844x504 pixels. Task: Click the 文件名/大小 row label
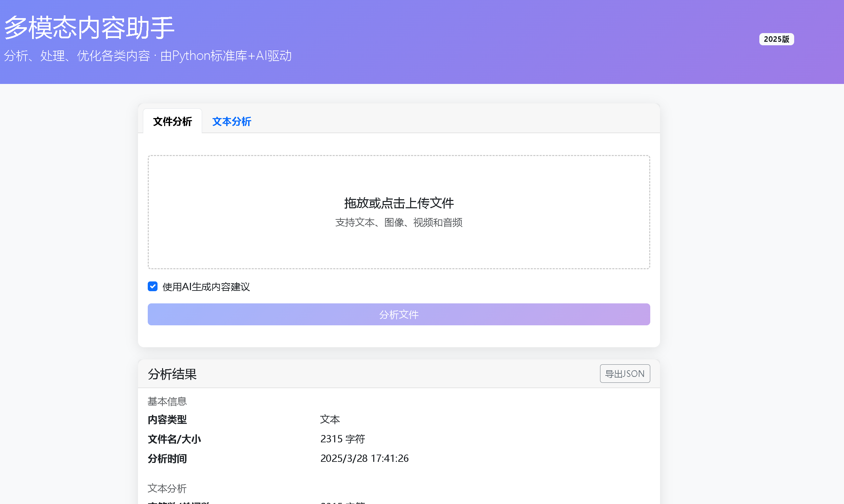(x=174, y=439)
